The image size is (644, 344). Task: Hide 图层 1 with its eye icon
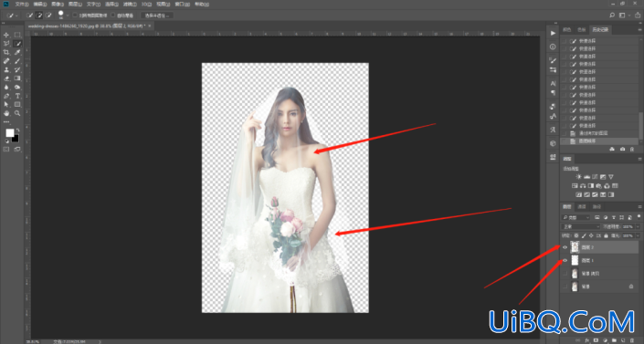click(565, 260)
